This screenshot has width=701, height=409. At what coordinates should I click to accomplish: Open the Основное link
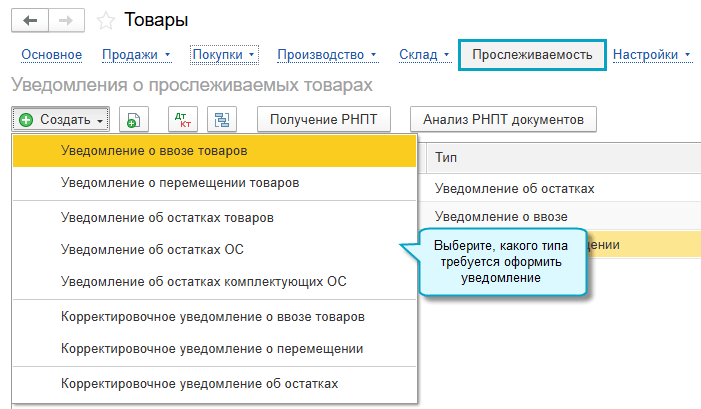pyautogui.click(x=51, y=55)
